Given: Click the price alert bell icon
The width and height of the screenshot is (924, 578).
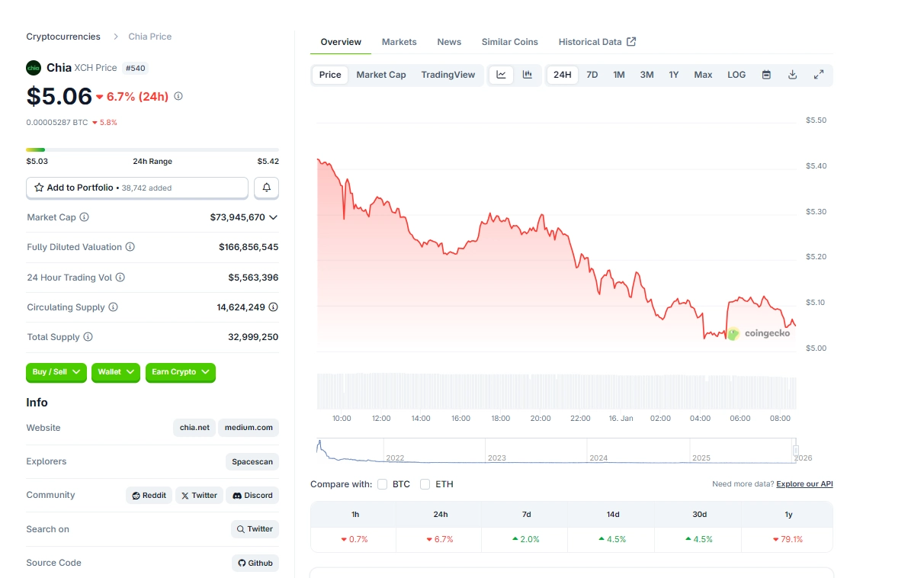Looking at the screenshot, I should click(267, 188).
